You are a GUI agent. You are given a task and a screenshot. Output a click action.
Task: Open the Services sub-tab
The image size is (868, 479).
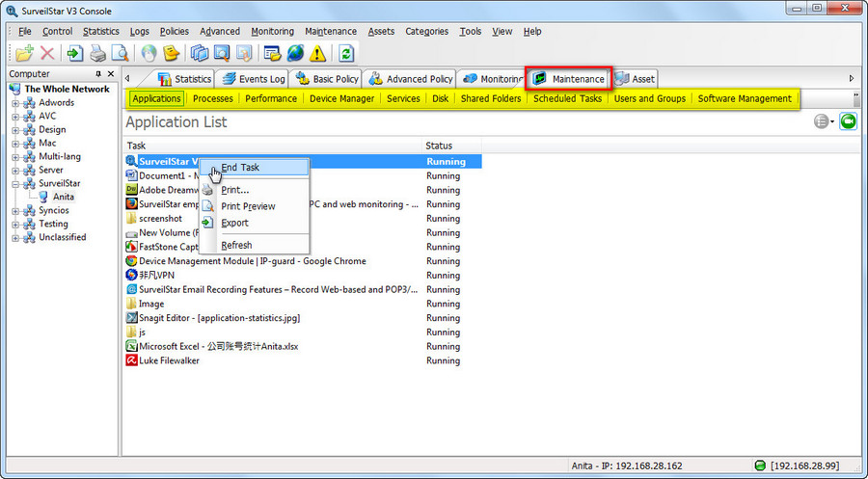(x=403, y=98)
